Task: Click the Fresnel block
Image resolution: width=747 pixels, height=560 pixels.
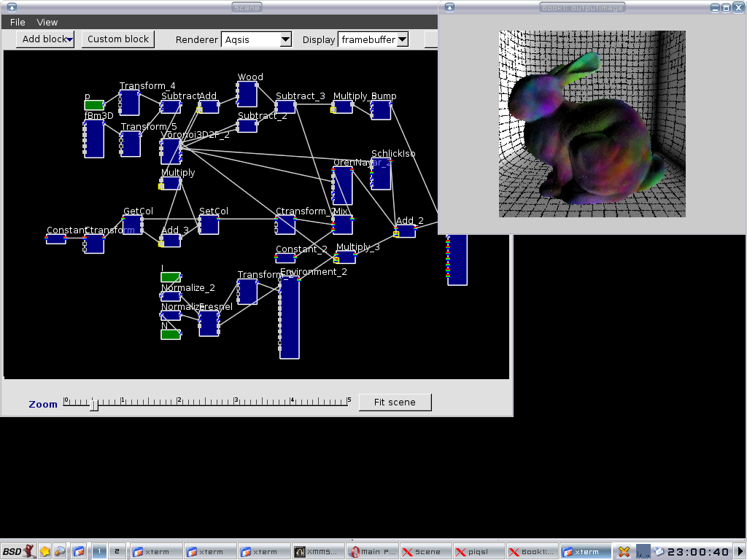Action: tap(209, 323)
